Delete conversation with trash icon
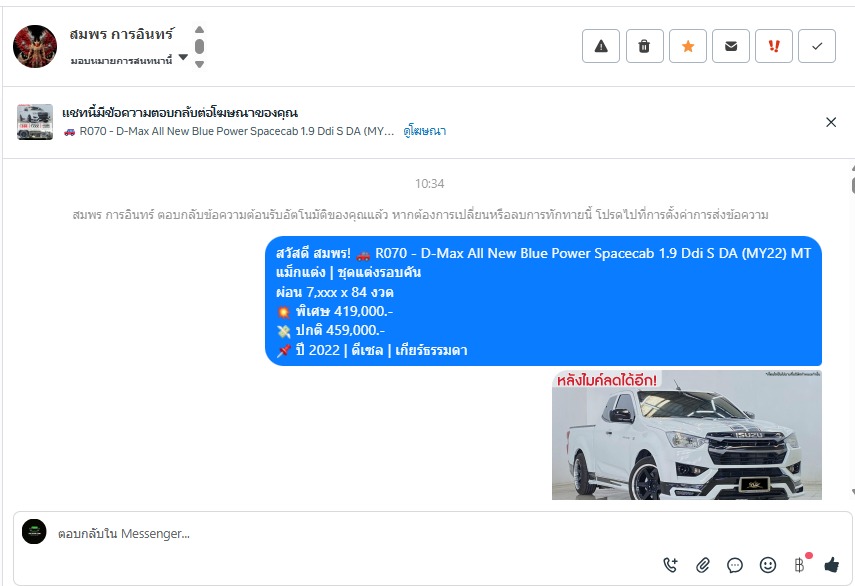Screen dimensions: 855x586 coord(645,46)
